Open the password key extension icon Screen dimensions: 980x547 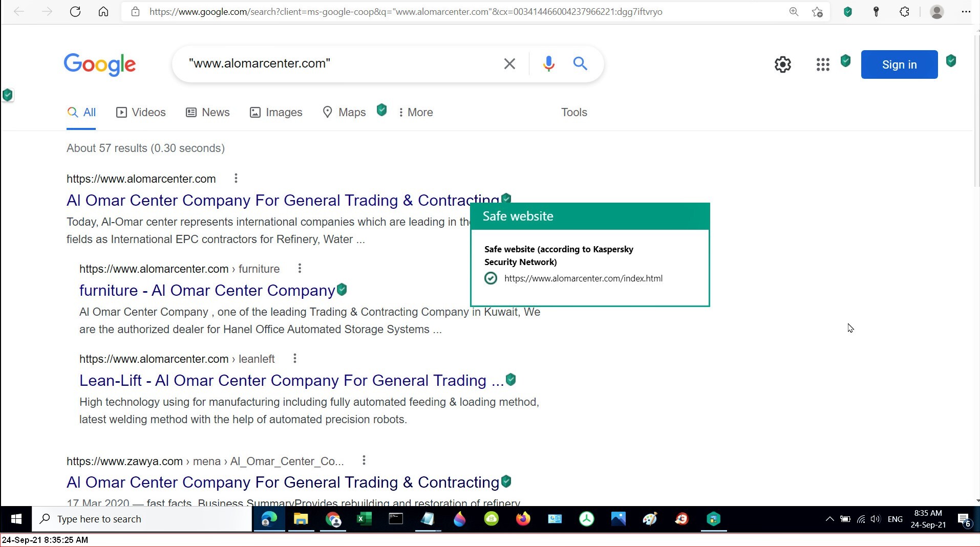click(876, 12)
